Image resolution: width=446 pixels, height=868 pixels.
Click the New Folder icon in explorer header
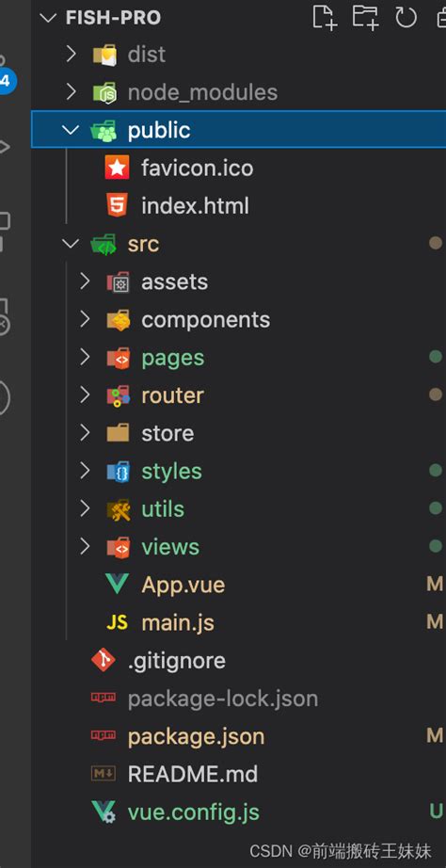coord(366,17)
